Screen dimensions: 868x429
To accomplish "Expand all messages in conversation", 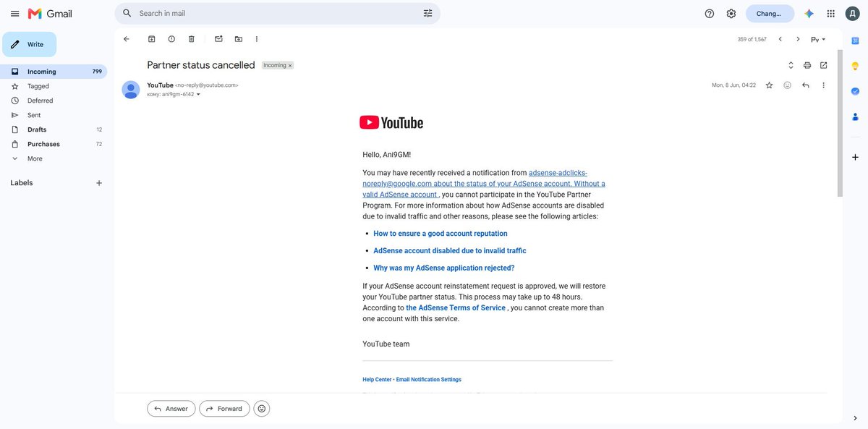I will click(x=791, y=65).
